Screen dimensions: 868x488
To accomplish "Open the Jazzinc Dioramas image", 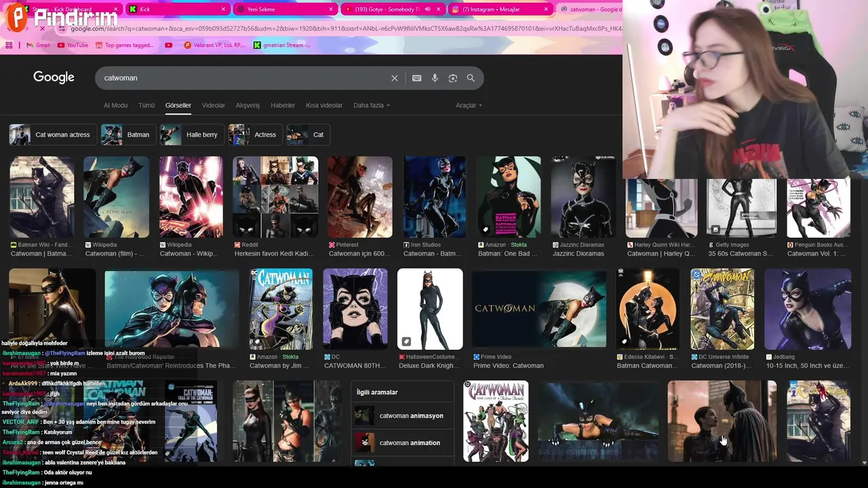I will [x=583, y=197].
